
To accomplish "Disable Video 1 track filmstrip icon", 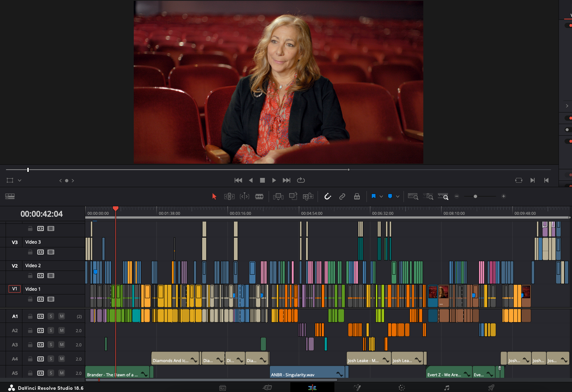I will pyautogui.click(x=51, y=299).
